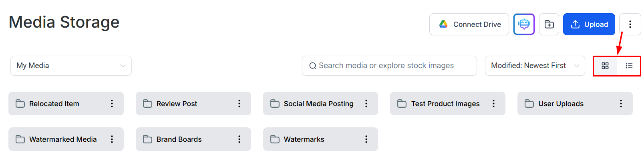Click Connect Drive button
Screen dimensions: 644x165
(469, 24)
